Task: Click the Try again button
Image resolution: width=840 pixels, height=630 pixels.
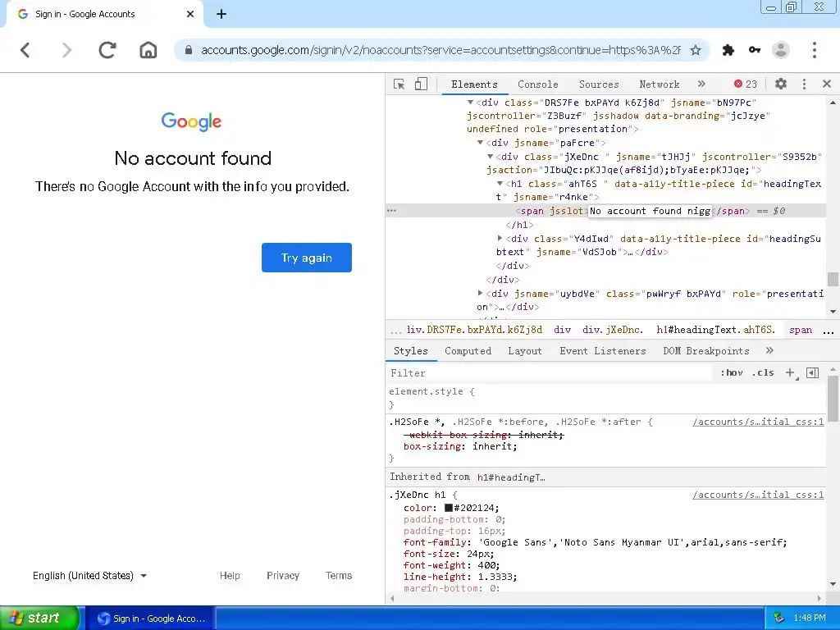Action: pyautogui.click(x=307, y=258)
